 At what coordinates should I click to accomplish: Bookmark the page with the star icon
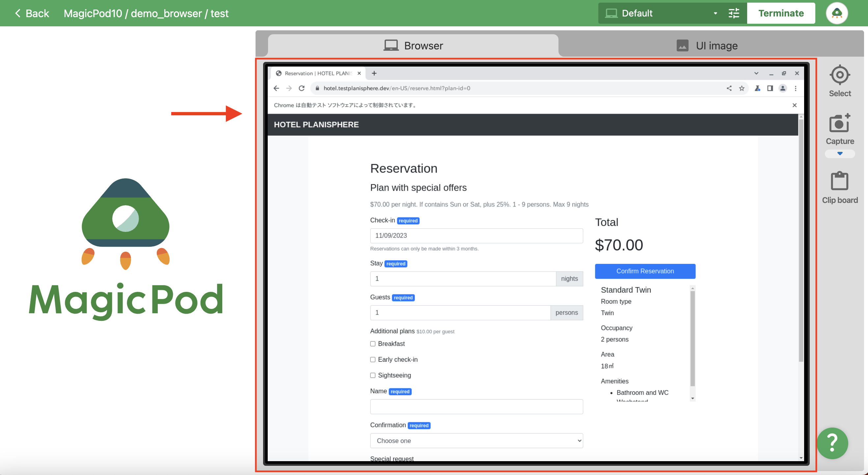tap(741, 88)
